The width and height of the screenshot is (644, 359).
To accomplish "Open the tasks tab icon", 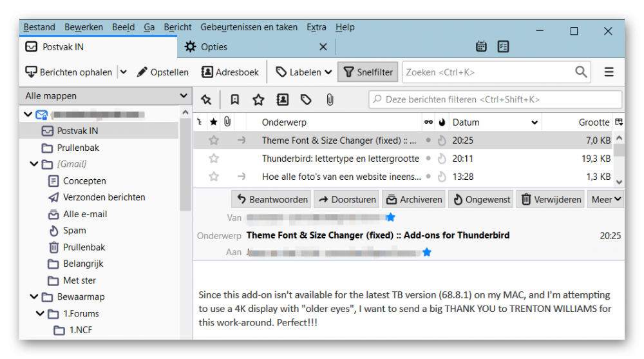I will 503,46.
